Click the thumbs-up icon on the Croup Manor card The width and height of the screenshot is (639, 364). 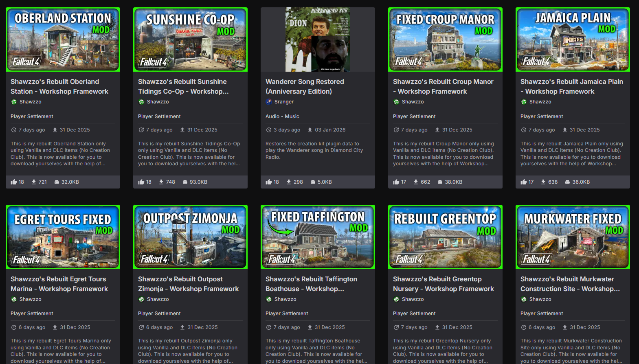click(396, 182)
